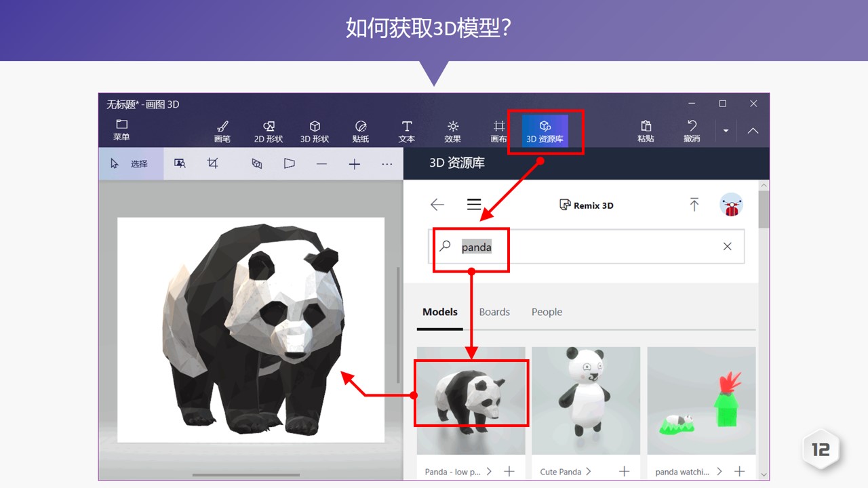The width and height of the screenshot is (868, 488).
Task: Click the search magnifier icon
Action: pos(445,247)
